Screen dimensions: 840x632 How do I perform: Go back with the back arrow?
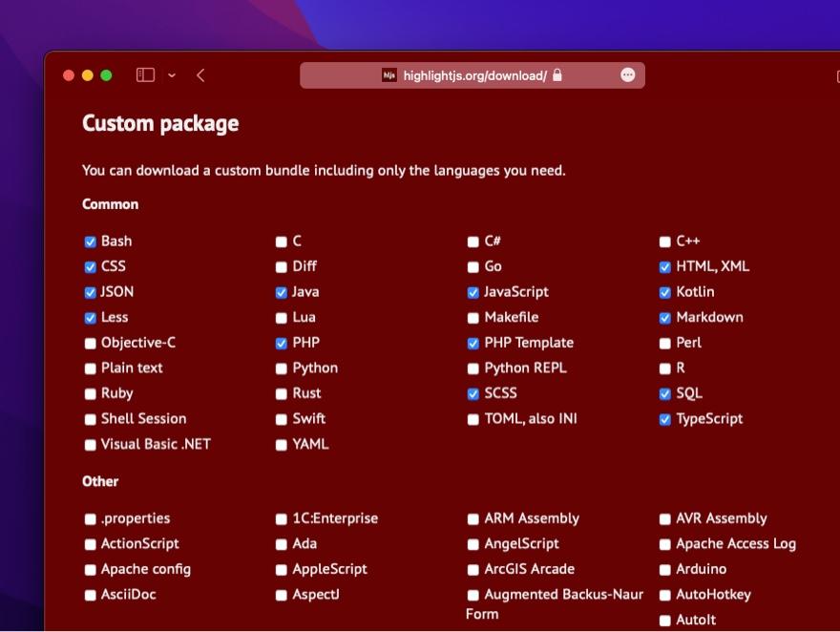(x=200, y=75)
